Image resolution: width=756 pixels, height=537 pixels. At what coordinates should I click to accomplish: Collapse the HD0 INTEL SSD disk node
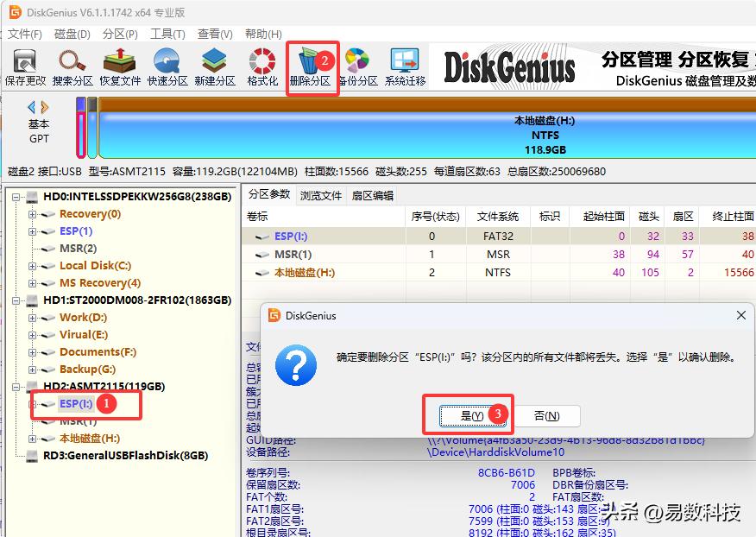pos(16,197)
